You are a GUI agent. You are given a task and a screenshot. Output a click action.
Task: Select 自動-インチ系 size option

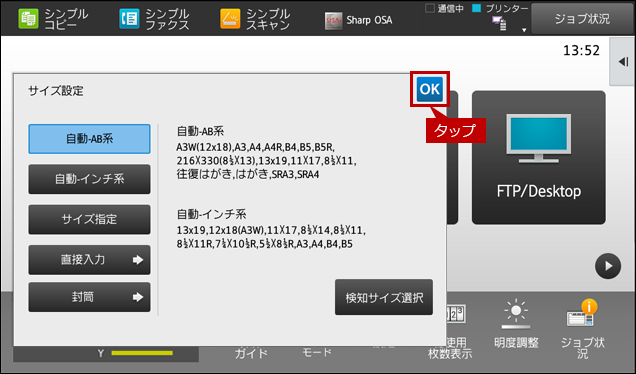pos(89,179)
